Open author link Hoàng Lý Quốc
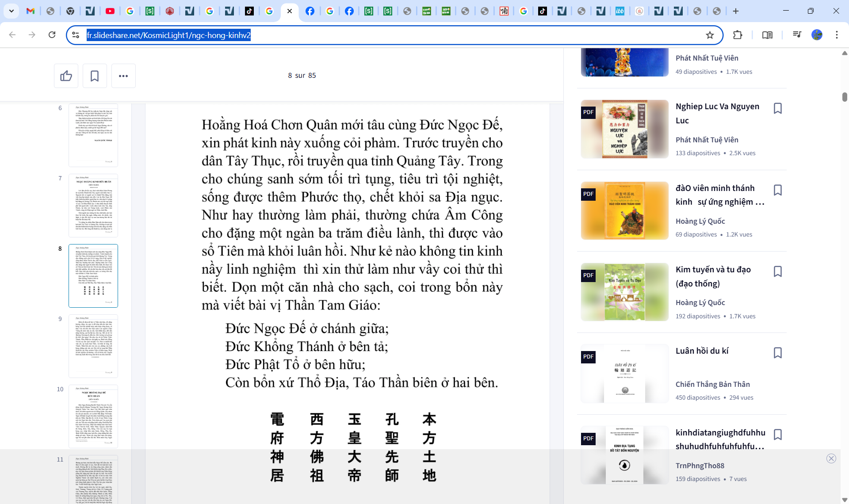This screenshot has height=504, width=849. [700, 221]
